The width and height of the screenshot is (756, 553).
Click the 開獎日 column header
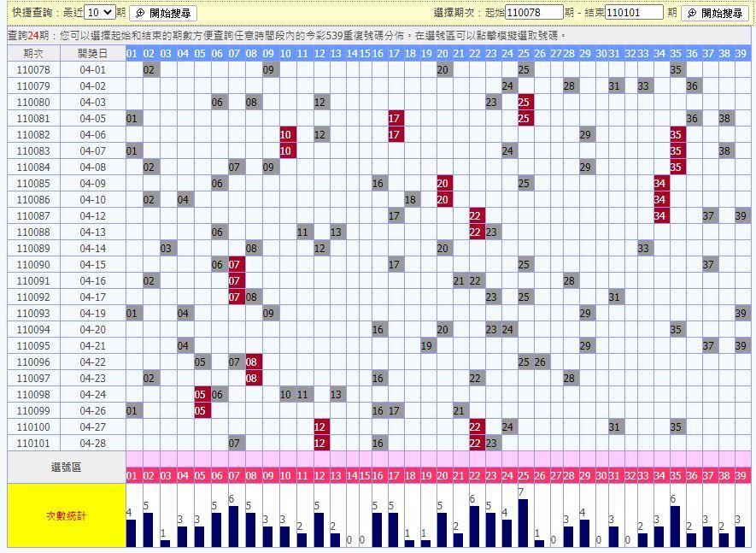click(92, 53)
